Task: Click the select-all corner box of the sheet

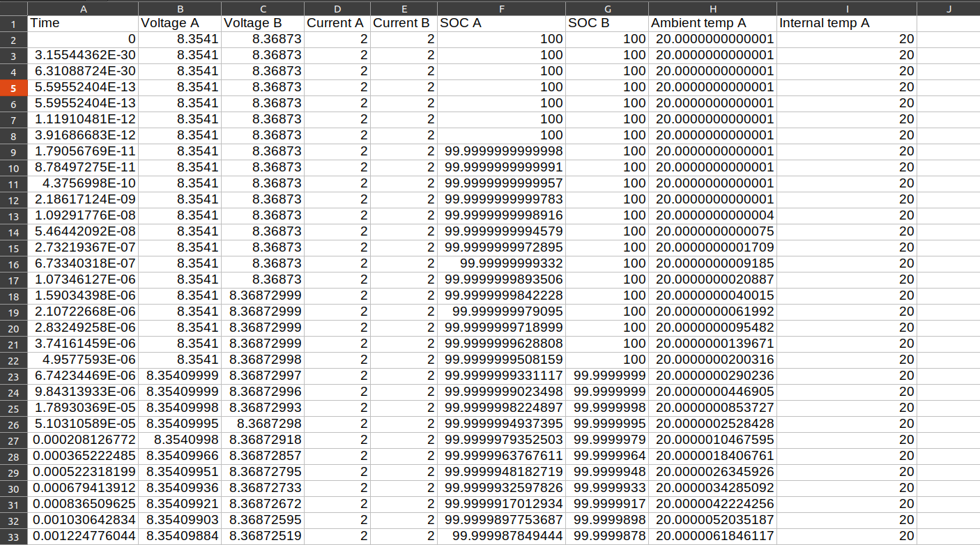Action: point(13,8)
